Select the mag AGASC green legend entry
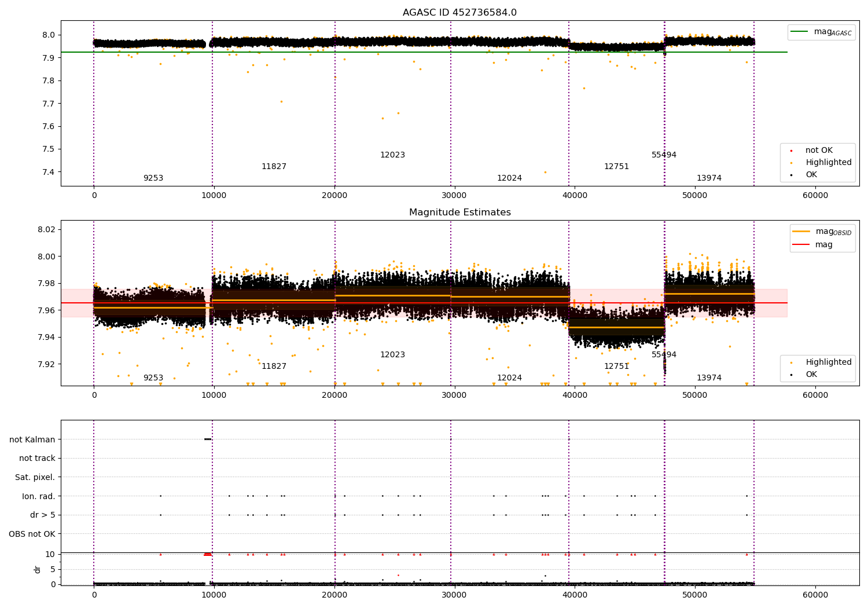 (821, 32)
